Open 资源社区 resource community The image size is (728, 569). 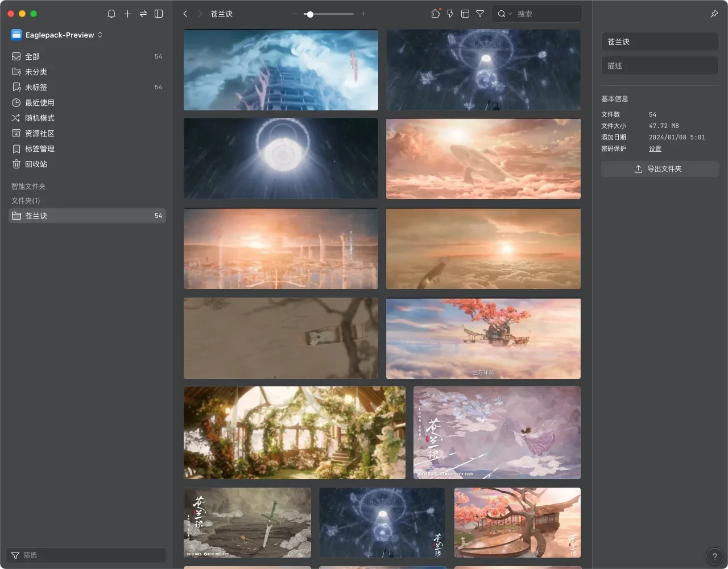point(87,133)
